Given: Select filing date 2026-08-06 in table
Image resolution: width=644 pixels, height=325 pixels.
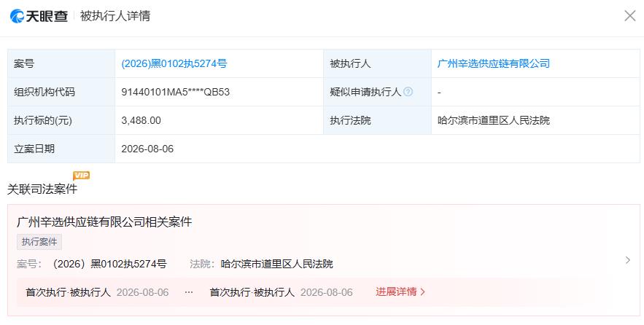Looking at the screenshot, I should [147, 149].
